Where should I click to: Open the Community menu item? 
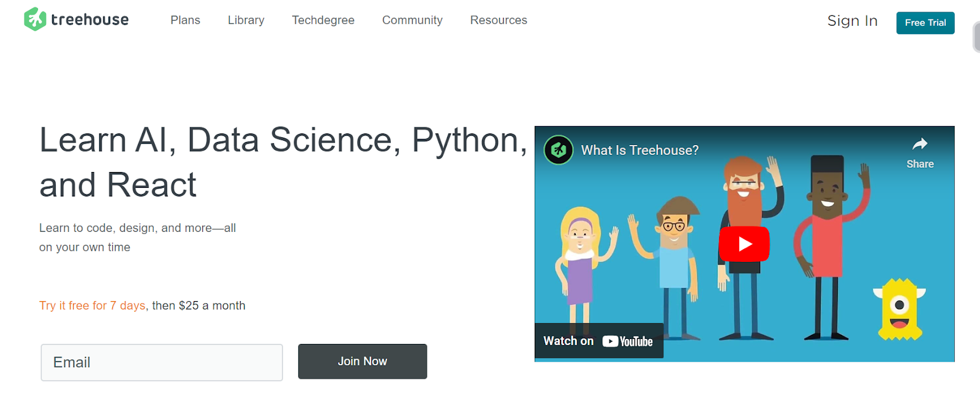[412, 20]
